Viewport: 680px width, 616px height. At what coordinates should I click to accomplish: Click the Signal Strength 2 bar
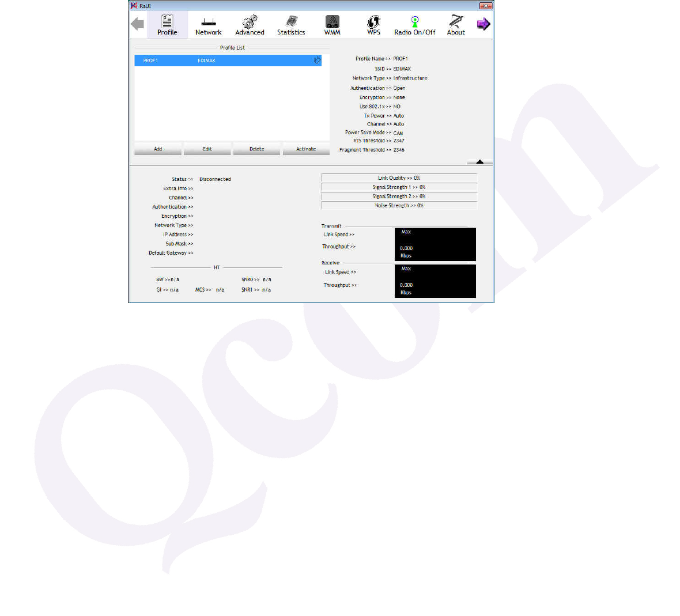399,196
